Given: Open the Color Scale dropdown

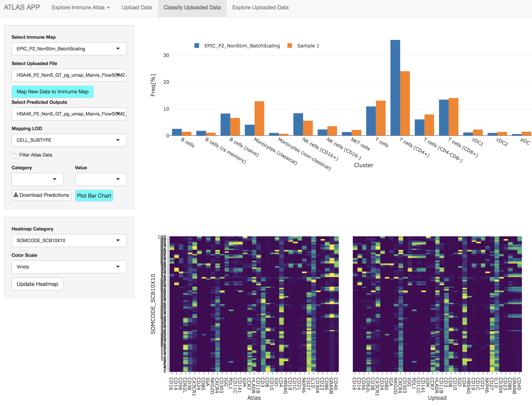Looking at the screenshot, I should pos(69,267).
